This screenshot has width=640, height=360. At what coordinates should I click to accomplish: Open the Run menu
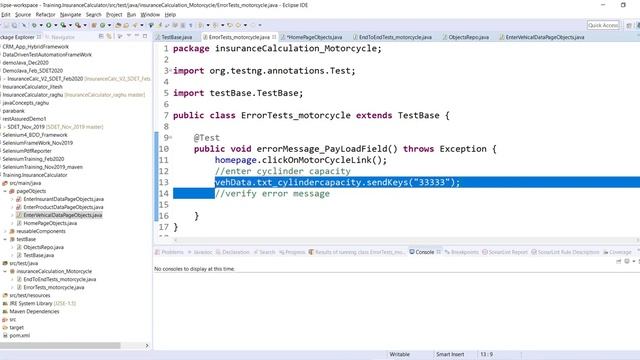pyautogui.click(x=131, y=15)
